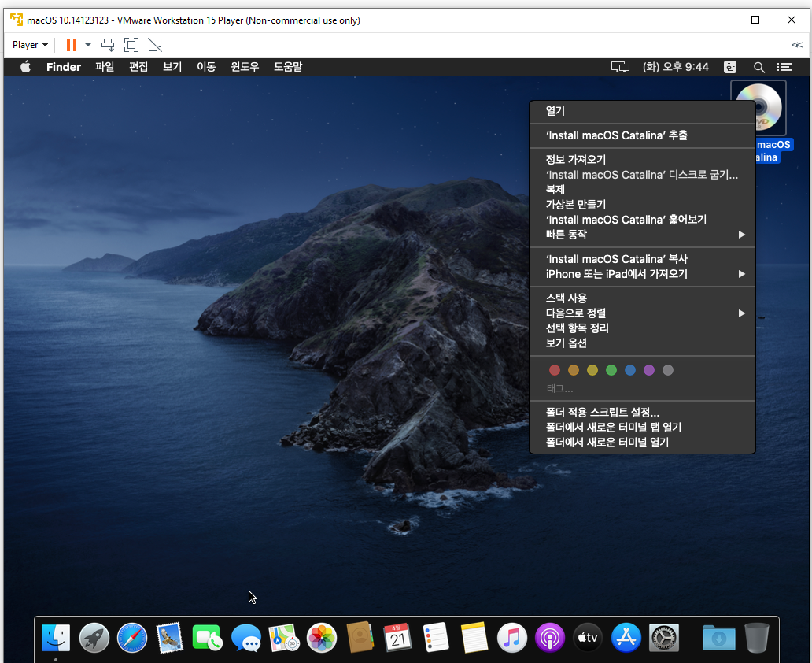Apply the red tag color
Screen dimensions: 812x663
pyautogui.click(x=555, y=370)
